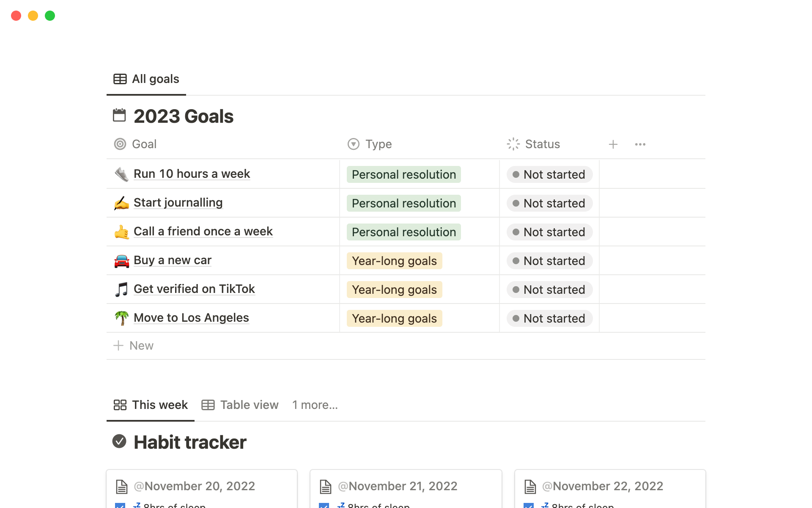Viewport: 812px width, 508px height.
Task: Click the plus icon to add a property column
Action: (x=613, y=144)
